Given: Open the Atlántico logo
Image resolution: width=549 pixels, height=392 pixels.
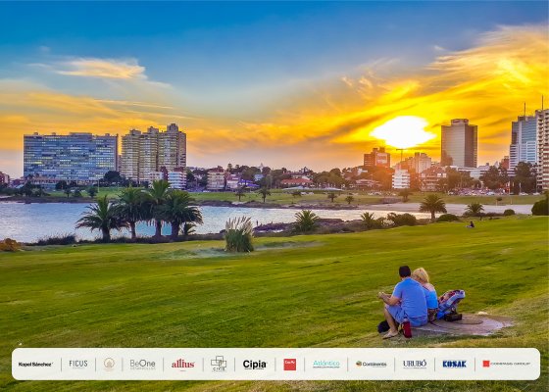Looking at the screenshot, I should (325, 364).
